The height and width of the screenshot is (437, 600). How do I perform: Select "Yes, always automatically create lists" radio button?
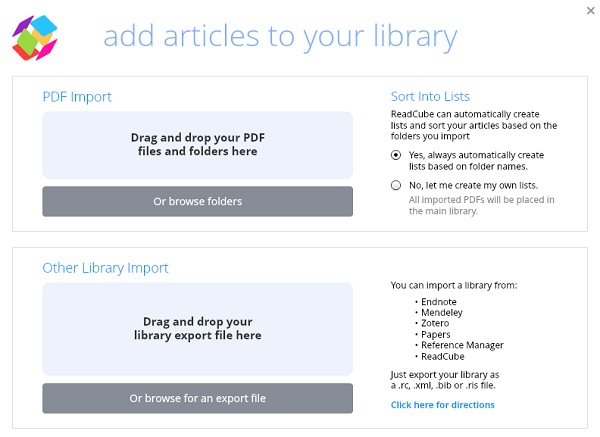397,155
